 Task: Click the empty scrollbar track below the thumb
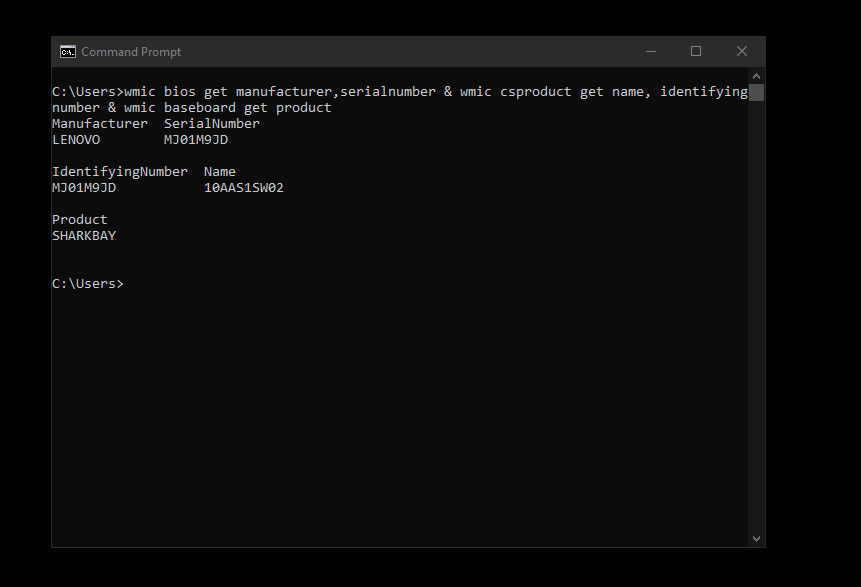756,316
